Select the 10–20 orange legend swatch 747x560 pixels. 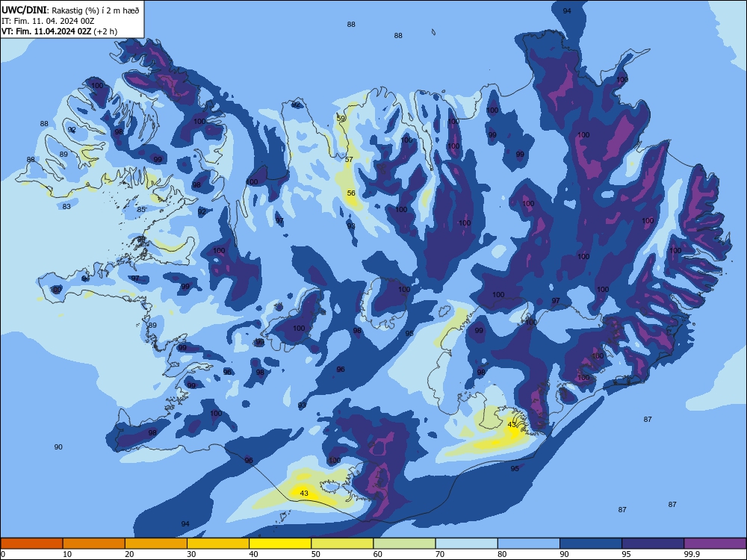94,544
